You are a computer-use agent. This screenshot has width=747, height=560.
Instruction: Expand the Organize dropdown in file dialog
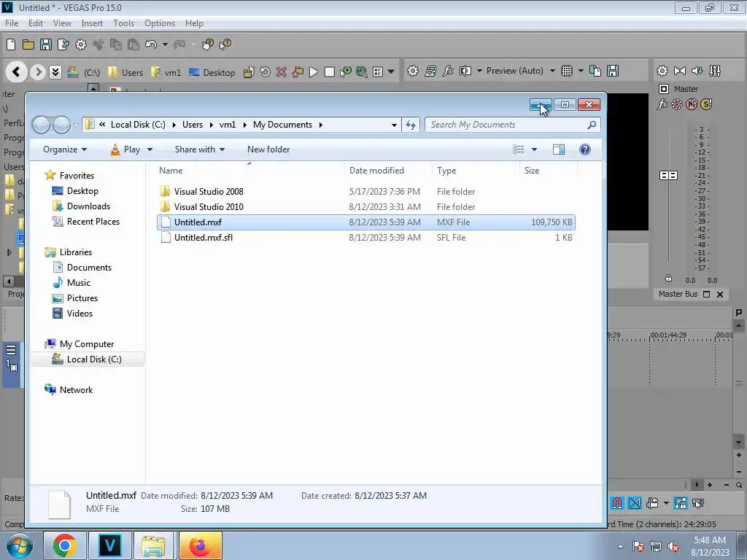pyautogui.click(x=65, y=149)
